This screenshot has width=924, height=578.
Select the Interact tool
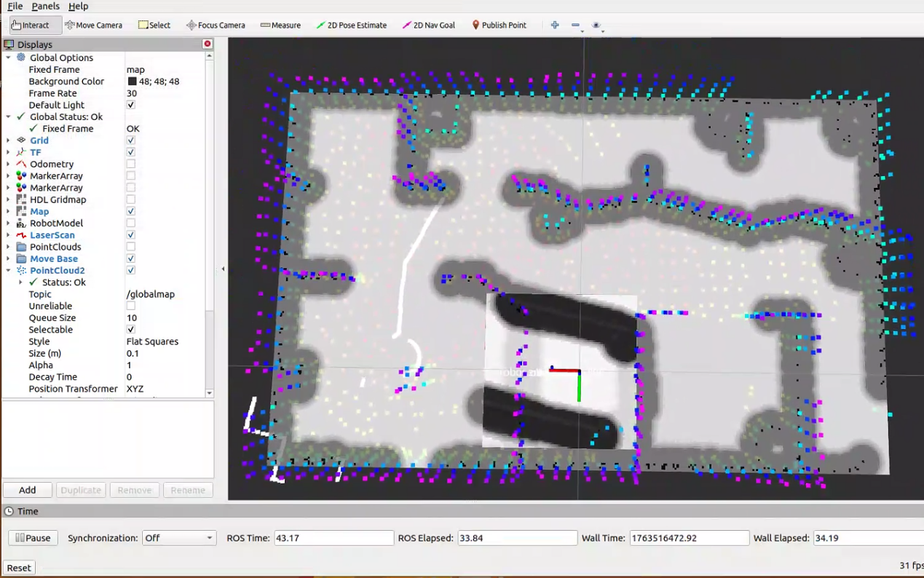[31, 25]
